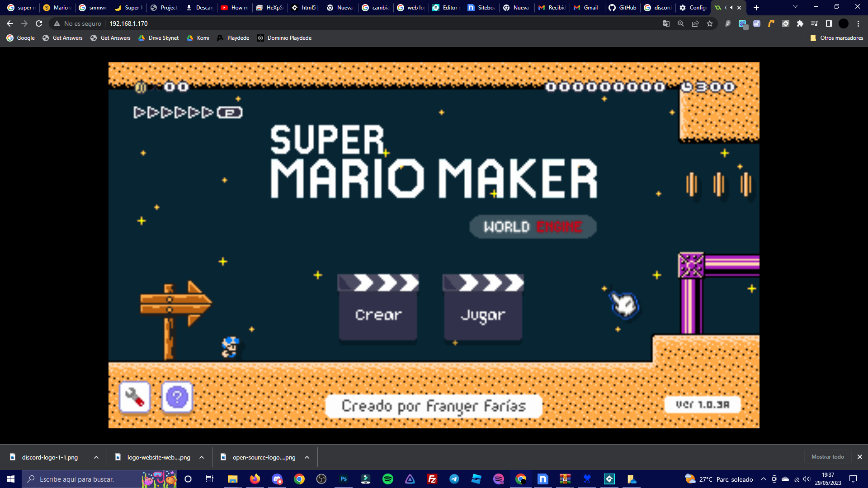Switch to the GitHub tab
This screenshot has width=868, height=488.
point(623,8)
